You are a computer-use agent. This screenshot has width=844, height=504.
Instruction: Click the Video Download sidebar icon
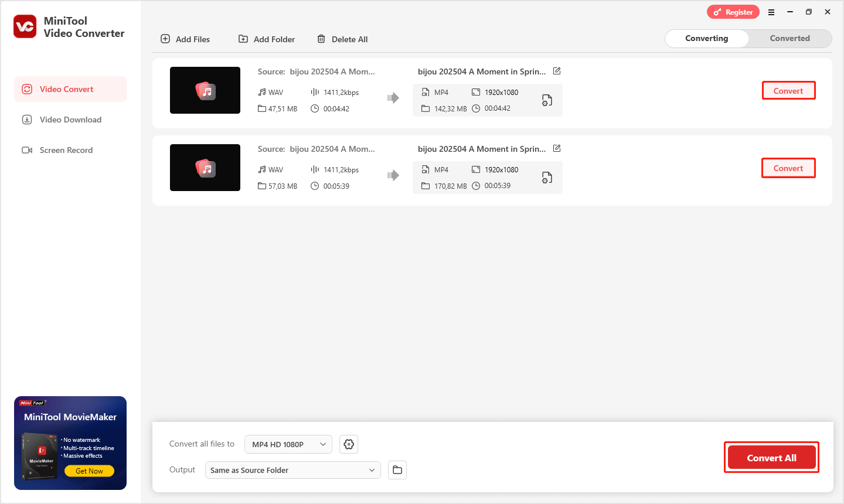[x=27, y=120]
